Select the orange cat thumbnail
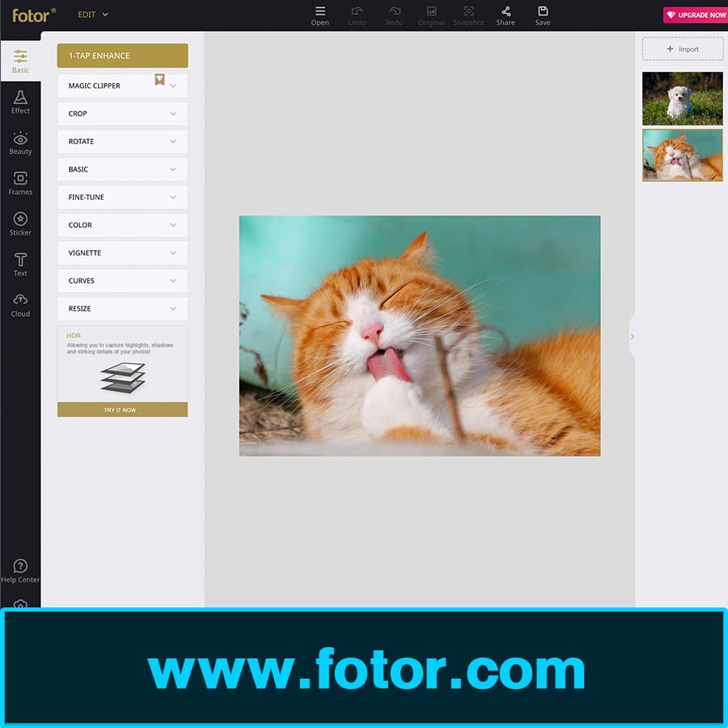 (x=683, y=155)
